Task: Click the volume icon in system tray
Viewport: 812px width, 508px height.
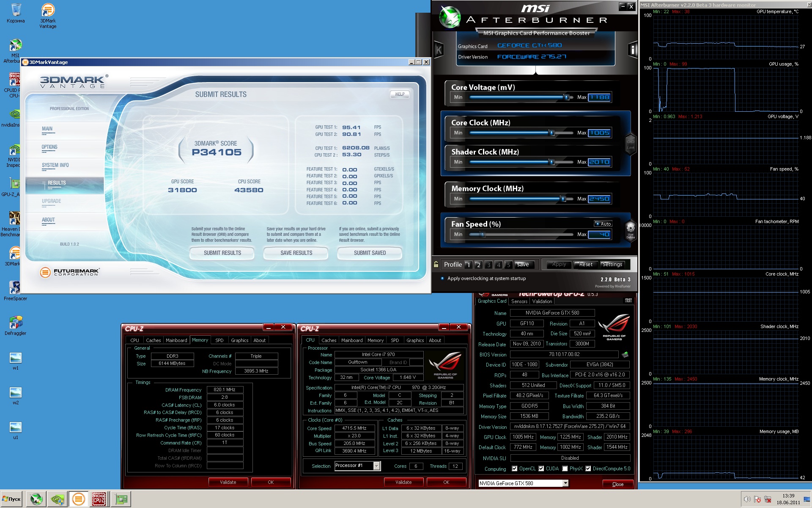Action: click(x=747, y=500)
